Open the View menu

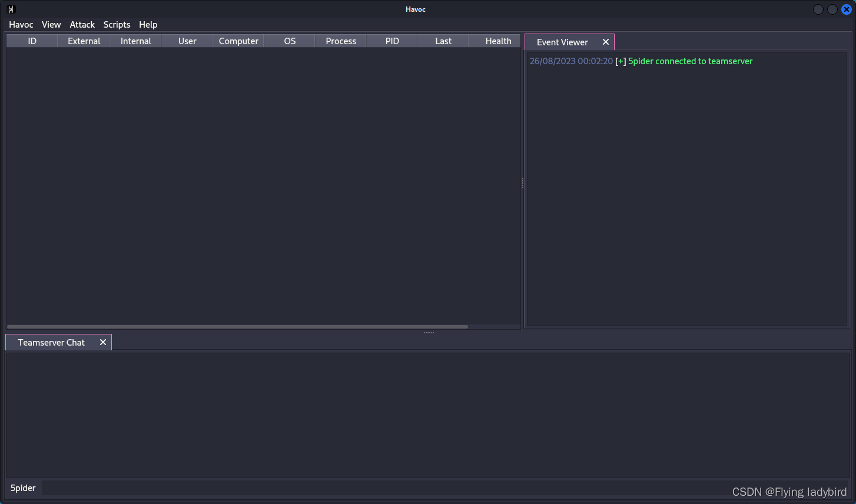coord(51,25)
